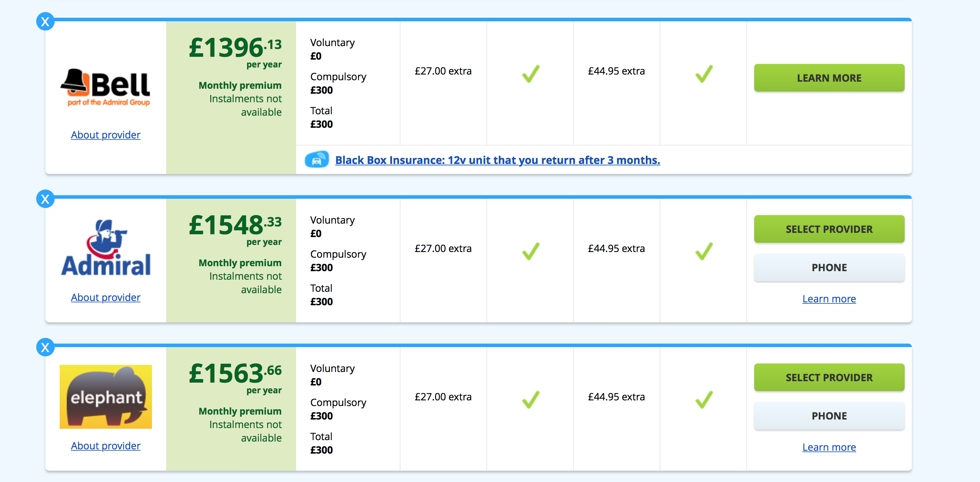This screenshot has width=980, height=482.
Task: Click the PHONE button for Elephant
Action: point(829,416)
